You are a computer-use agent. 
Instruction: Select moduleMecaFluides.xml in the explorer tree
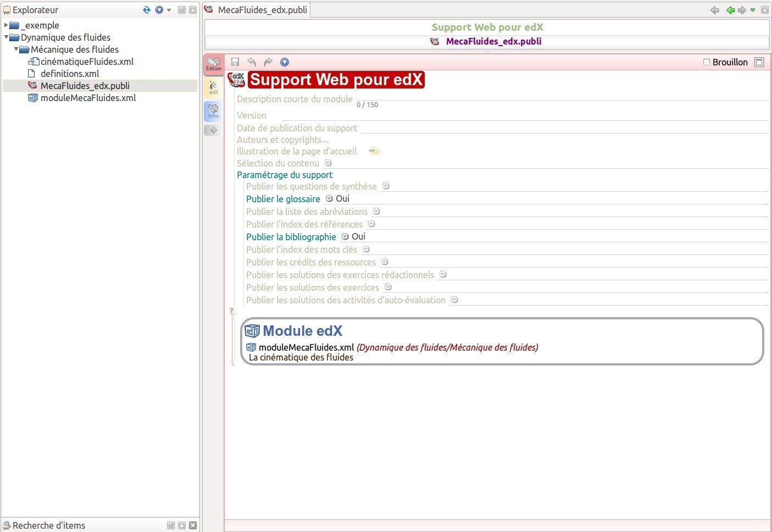click(88, 98)
